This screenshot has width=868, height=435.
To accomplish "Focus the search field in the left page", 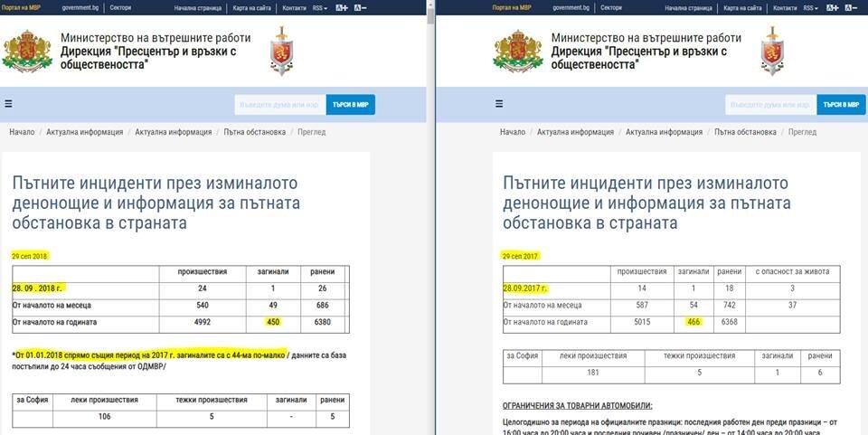I will coord(280,105).
